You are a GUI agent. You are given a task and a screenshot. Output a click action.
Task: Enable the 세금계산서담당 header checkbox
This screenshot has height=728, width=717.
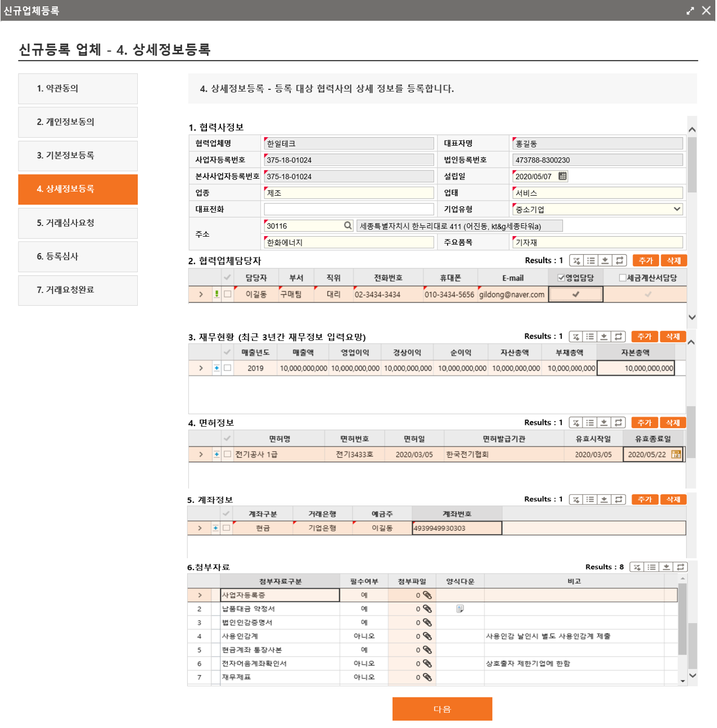click(x=622, y=278)
